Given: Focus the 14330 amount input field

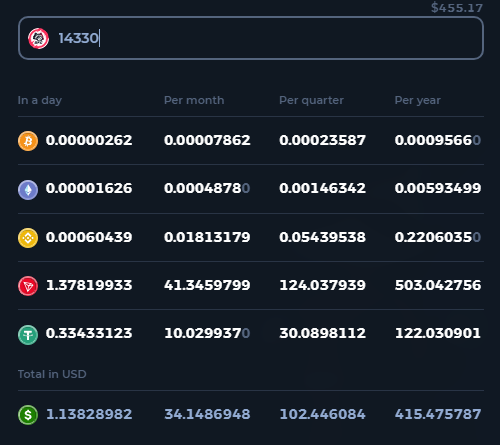Looking at the screenshot, I should (x=251, y=38).
